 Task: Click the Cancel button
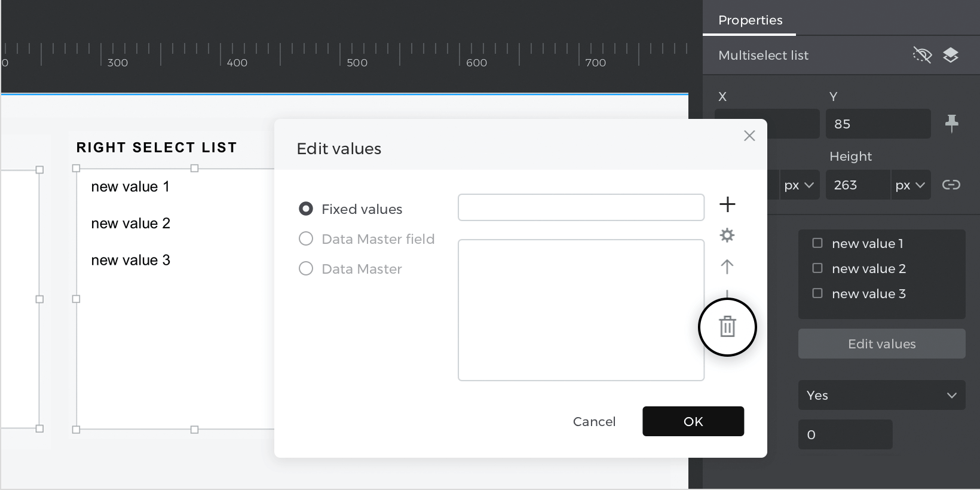594,421
